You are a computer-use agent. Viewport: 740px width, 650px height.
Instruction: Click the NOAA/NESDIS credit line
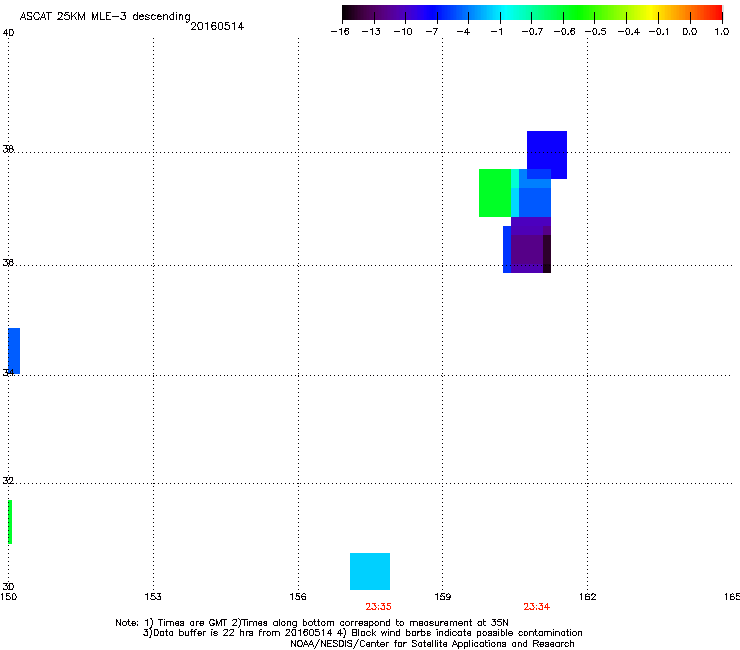pyautogui.click(x=432, y=644)
